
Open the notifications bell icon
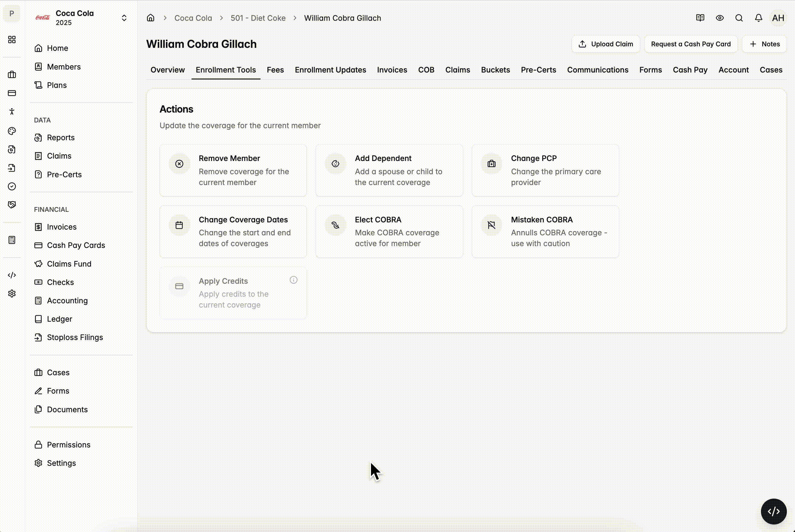point(758,18)
